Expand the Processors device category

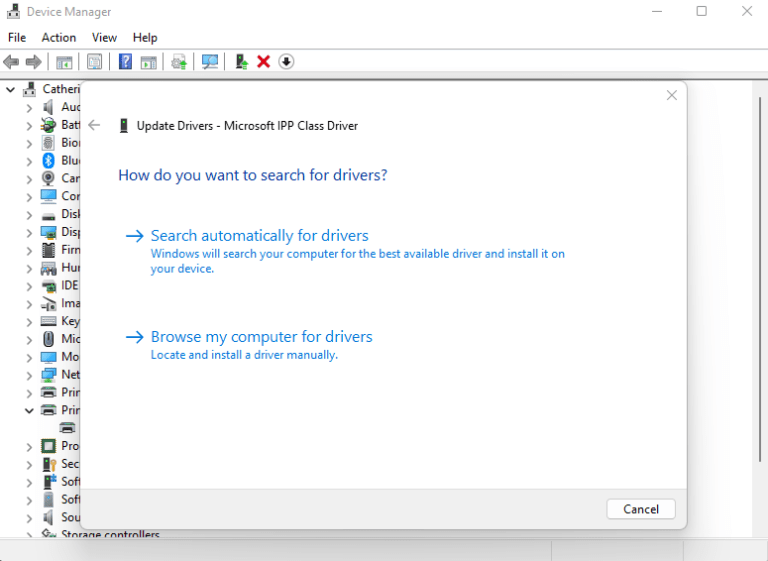click(29, 446)
